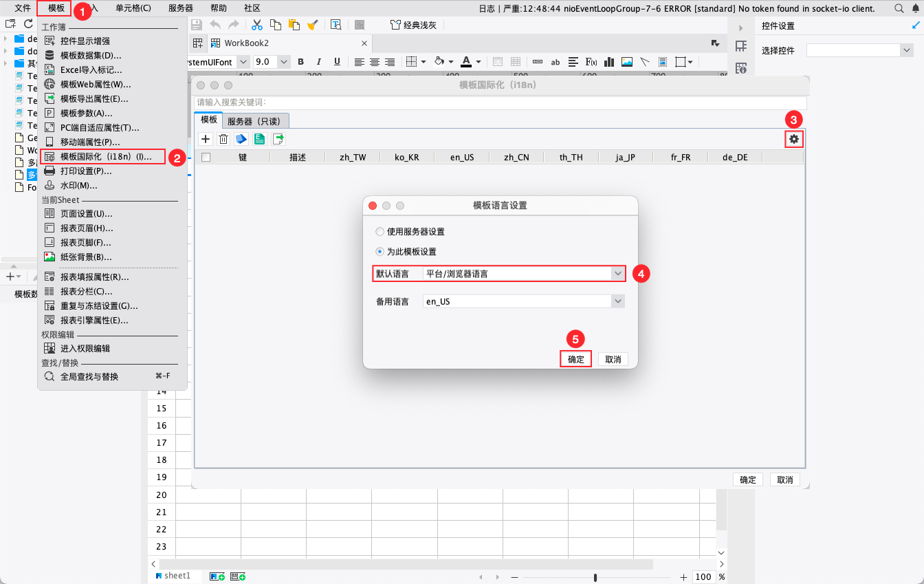Choose 模板国际化（i18n）(I)... menu entry
This screenshot has height=584, width=924.
[x=102, y=157]
